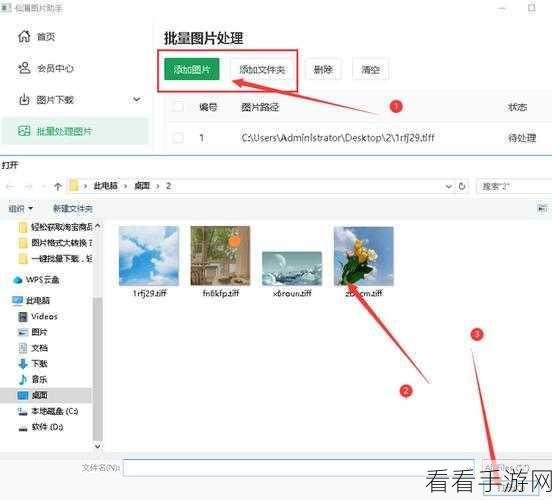Select the 一键批量下载 folder in tree
Image resolution: width=552 pixels, height=500 pixels.
(x=56, y=259)
